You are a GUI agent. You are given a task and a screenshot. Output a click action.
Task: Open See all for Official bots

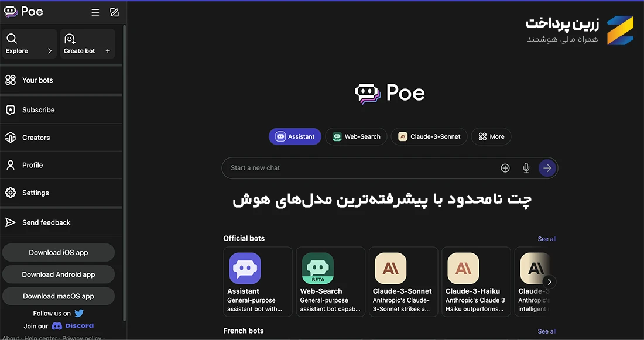546,238
